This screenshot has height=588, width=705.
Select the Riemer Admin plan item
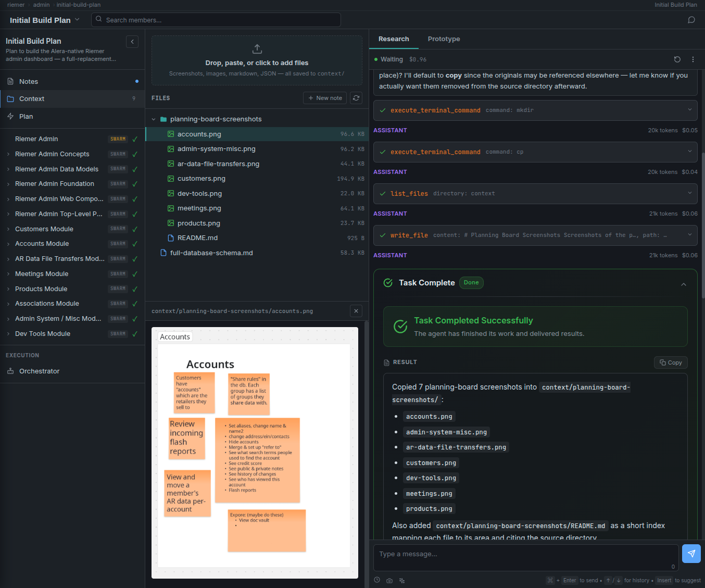pyautogui.click(x=72, y=139)
